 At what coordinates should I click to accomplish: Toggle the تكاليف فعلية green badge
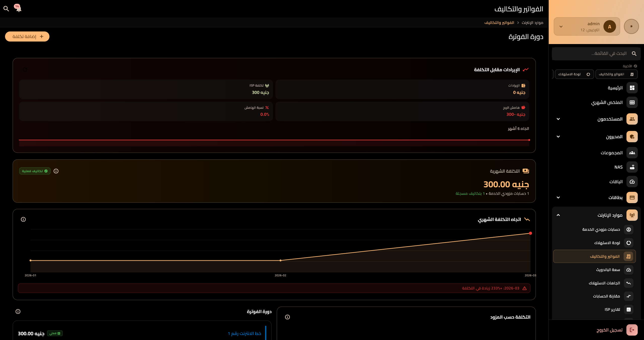click(35, 171)
